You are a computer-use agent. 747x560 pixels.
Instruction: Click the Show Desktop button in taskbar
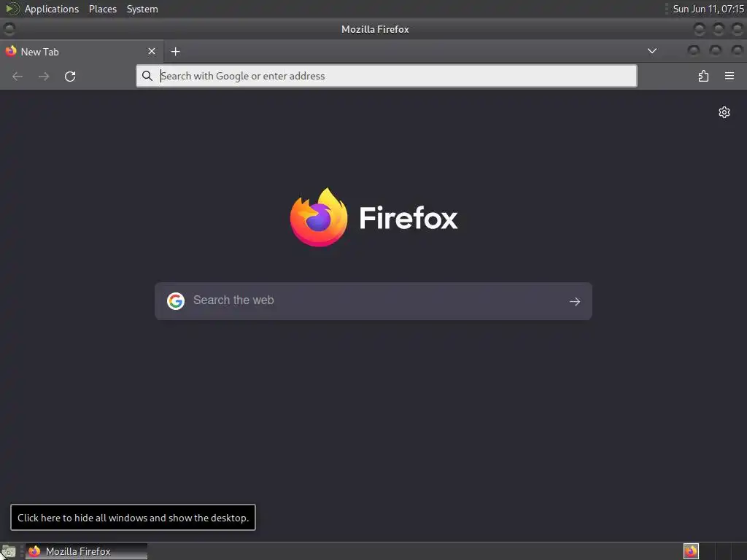coord(8,551)
